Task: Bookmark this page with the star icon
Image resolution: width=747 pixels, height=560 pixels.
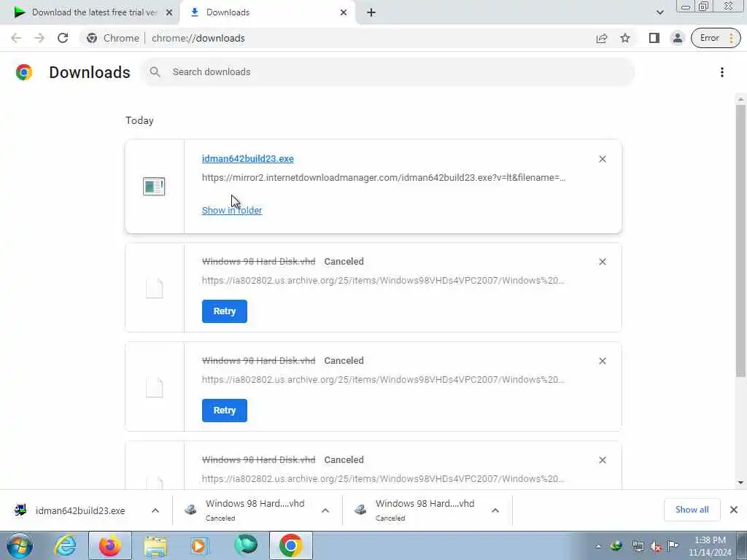Action: tap(625, 38)
